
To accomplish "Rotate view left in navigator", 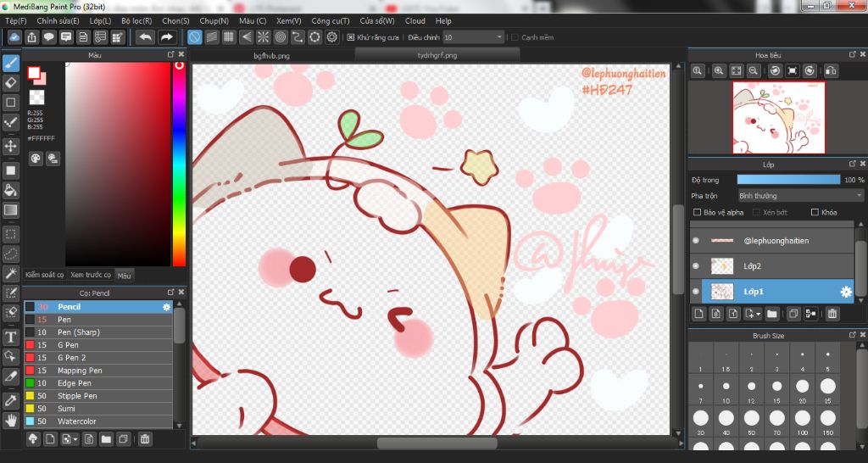I will pyautogui.click(x=775, y=70).
